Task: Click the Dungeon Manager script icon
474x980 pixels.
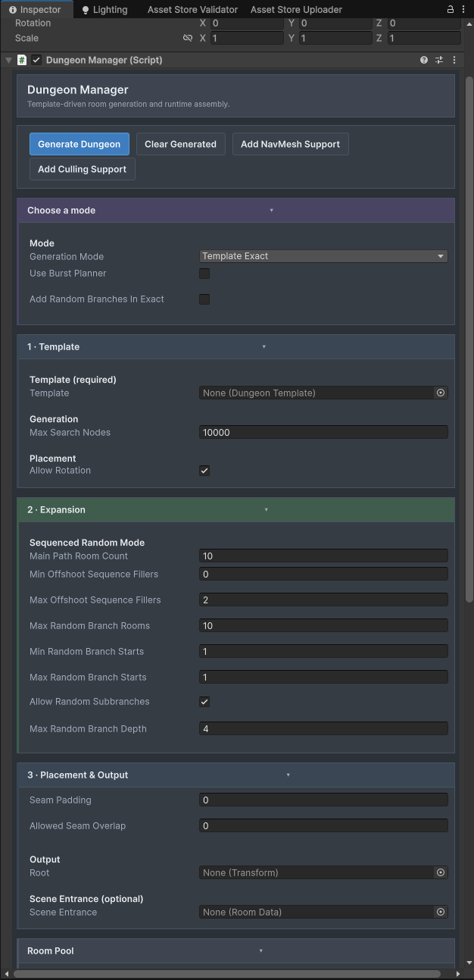Action: point(22,60)
